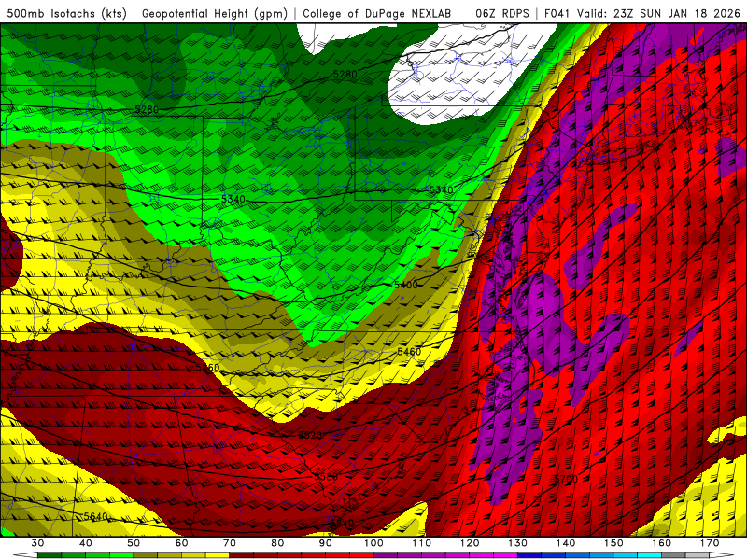The height and width of the screenshot is (560, 747).
Task: Click the 60 label on the color scale
Action: coord(181,543)
